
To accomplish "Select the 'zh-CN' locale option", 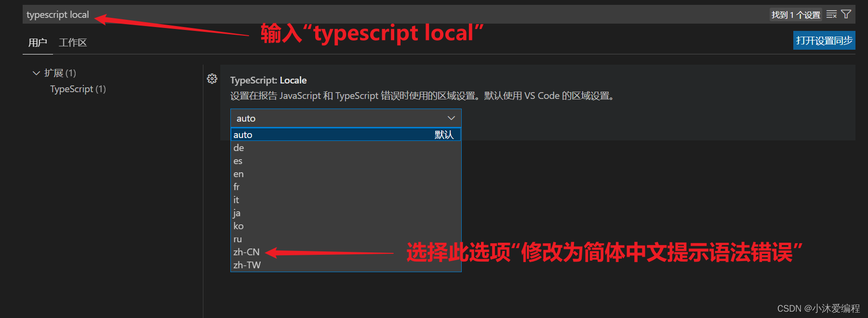I will coord(346,252).
